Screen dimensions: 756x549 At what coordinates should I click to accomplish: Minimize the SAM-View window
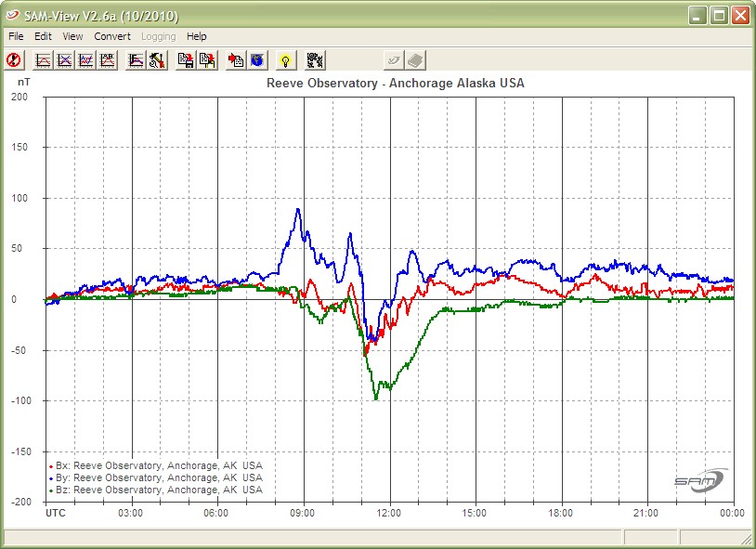click(x=697, y=16)
